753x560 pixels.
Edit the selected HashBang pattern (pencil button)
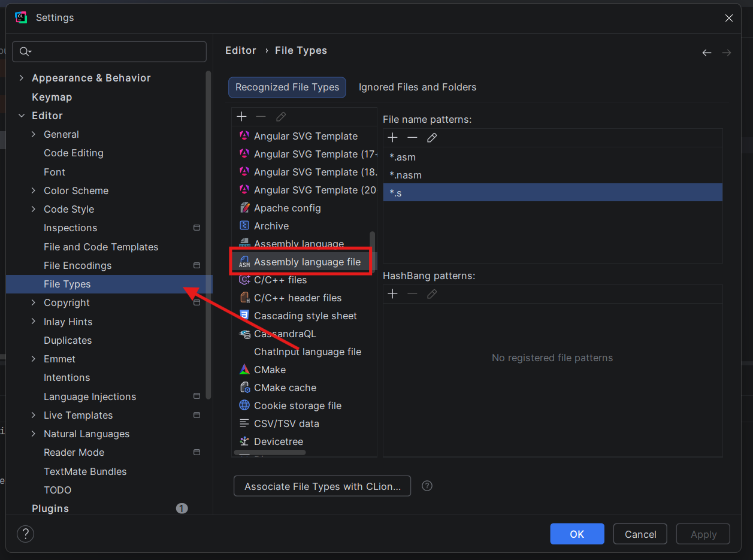click(432, 294)
